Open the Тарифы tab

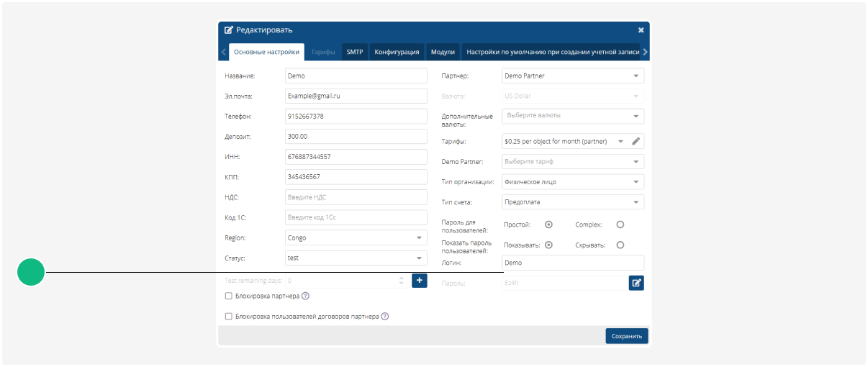click(323, 52)
